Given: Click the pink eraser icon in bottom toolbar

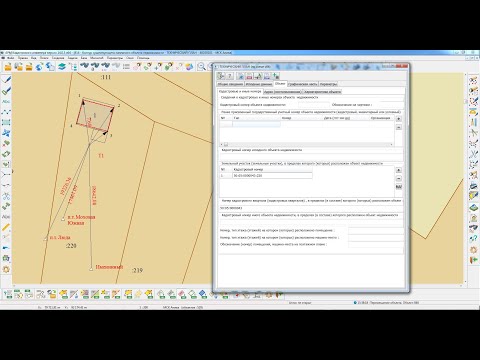Looking at the screenshot, I should (x=182, y=294).
